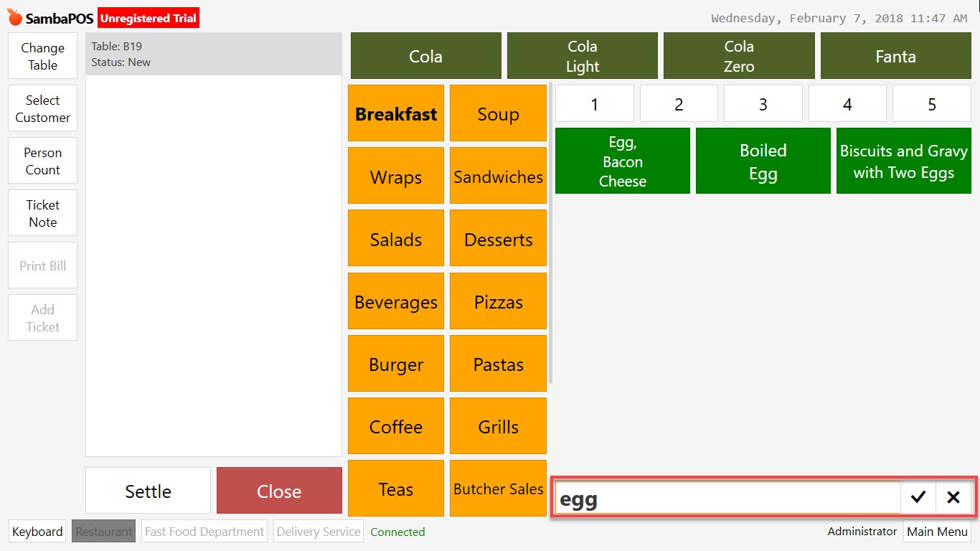Add Egg, Bacon Cheese to the ticket
Viewport: 980px width, 551px height.
click(x=622, y=161)
